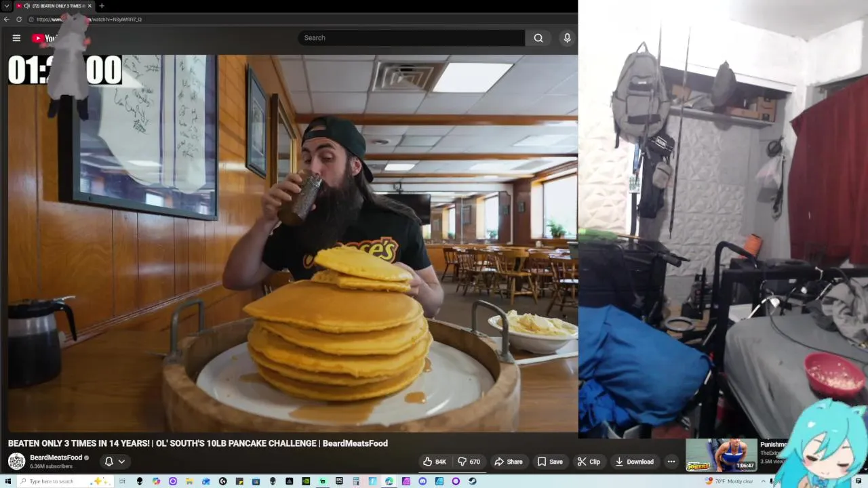Image resolution: width=868 pixels, height=488 pixels.
Task: Click the magnifier search button
Action: [538, 38]
